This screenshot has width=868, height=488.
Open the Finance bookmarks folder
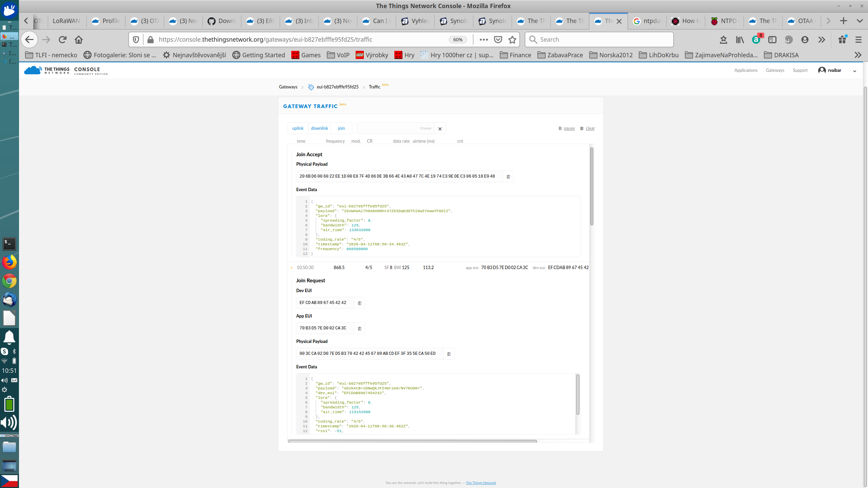coord(515,55)
